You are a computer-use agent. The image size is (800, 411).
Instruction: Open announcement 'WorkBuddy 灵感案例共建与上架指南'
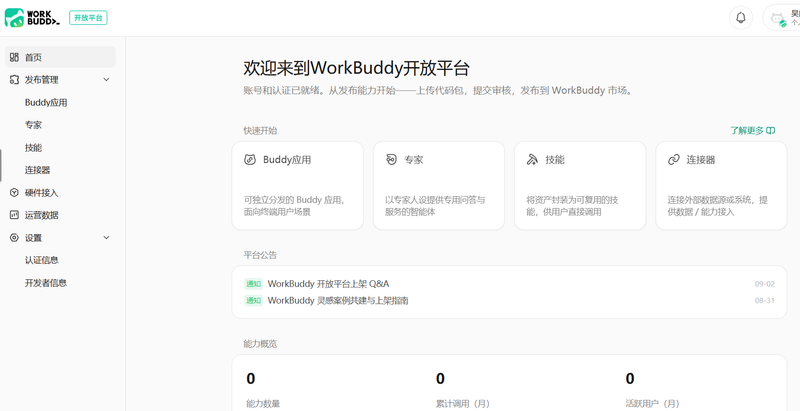[x=338, y=300]
